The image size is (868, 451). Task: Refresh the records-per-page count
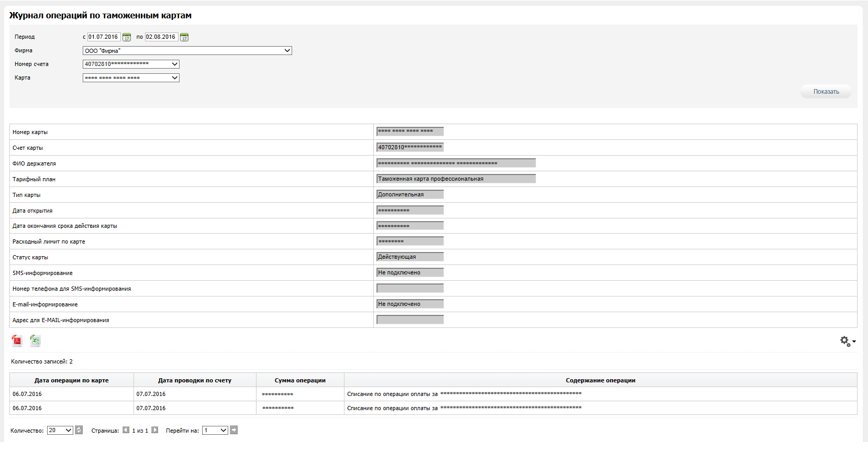pyautogui.click(x=79, y=430)
